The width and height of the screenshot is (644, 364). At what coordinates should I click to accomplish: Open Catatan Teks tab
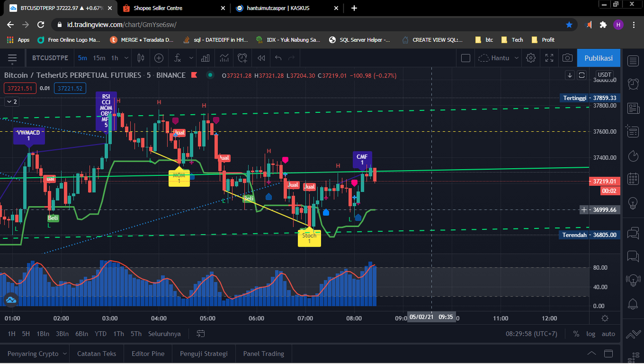[x=97, y=353]
